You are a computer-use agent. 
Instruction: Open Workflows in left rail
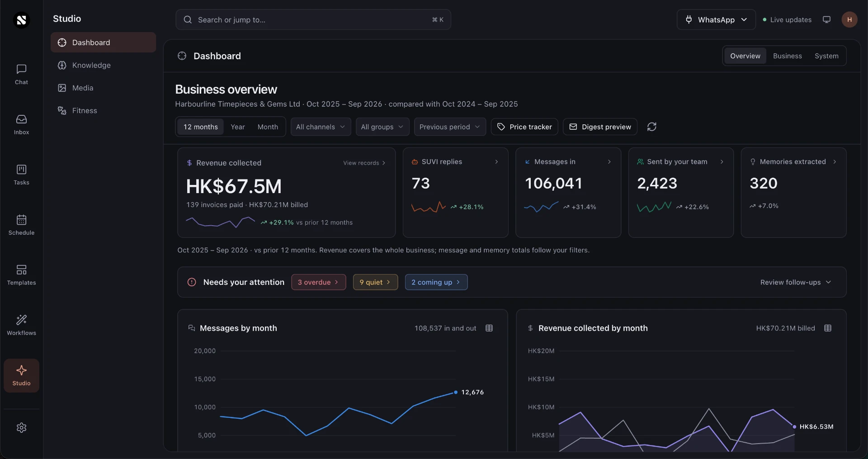[21, 326]
